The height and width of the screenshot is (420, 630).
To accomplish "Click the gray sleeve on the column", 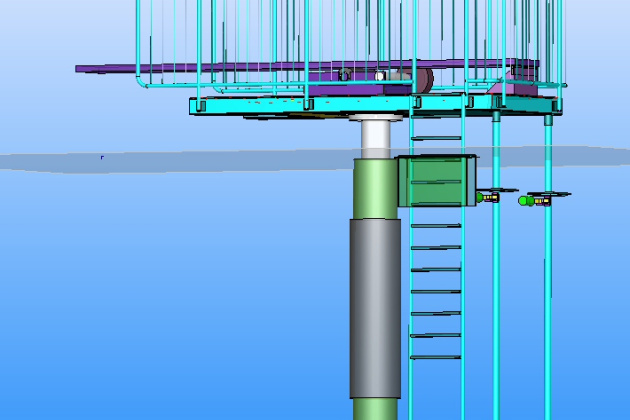I will (x=374, y=305).
